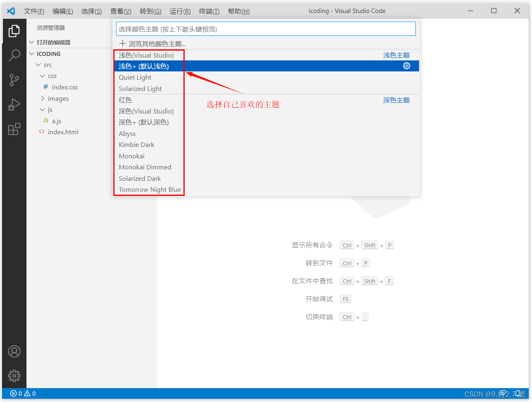The image size is (532, 402).
Task: Select the Monokai theme
Action: click(x=131, y=156)
